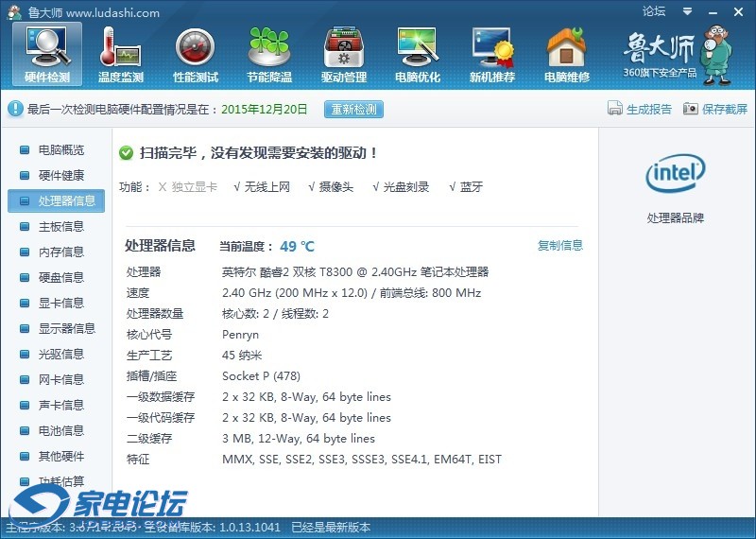This screenshot has height=539, width=756.
Task: Click the Intel processor brand logo
Action: coord(675,173)
